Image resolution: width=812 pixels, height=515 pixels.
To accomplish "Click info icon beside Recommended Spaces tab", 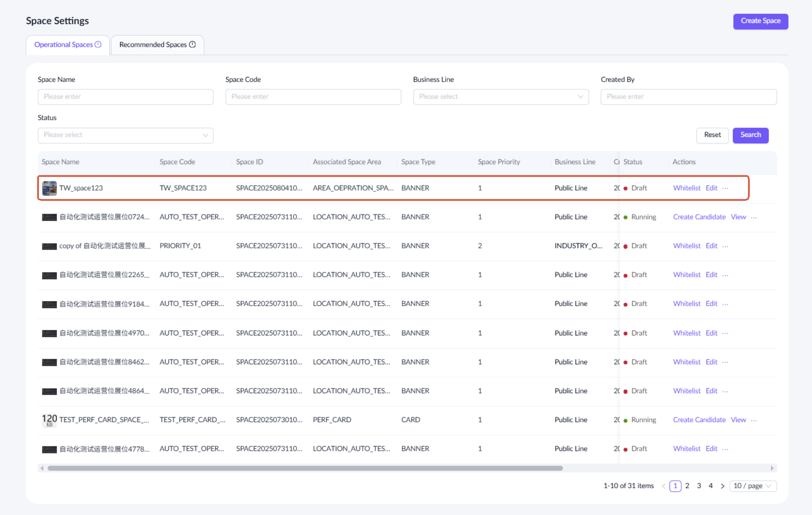I will [192, 44].
